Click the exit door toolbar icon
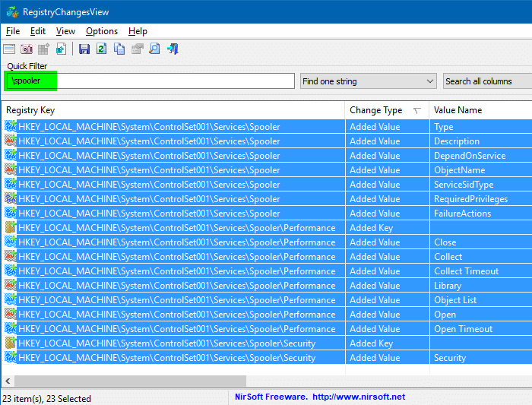Screen dimensions: 532x405 click(173, 49)
